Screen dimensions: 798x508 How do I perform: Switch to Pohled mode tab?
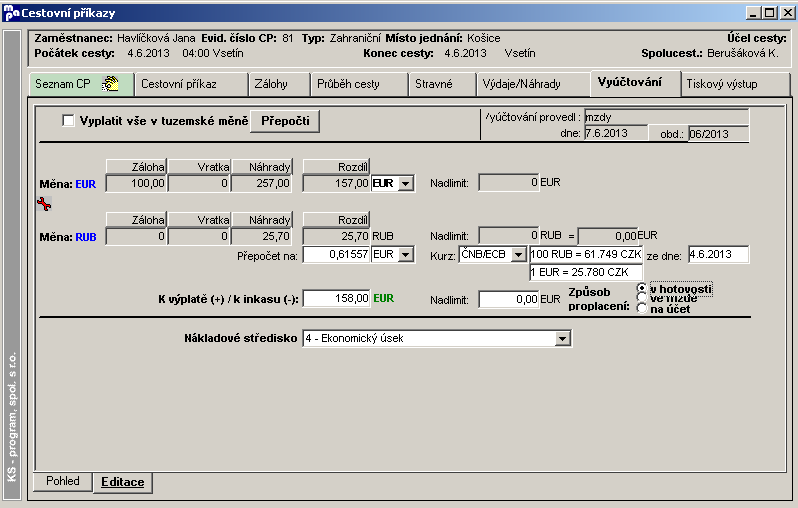pos(63,481)
